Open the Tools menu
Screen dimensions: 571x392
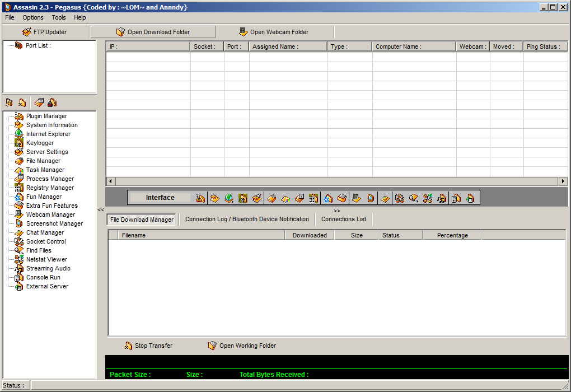click(x=59, y=17)
